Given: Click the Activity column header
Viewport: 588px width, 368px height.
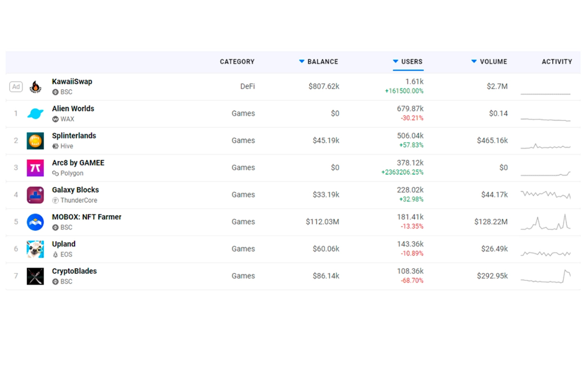Looking at the screenshot, I should [557, 62].
